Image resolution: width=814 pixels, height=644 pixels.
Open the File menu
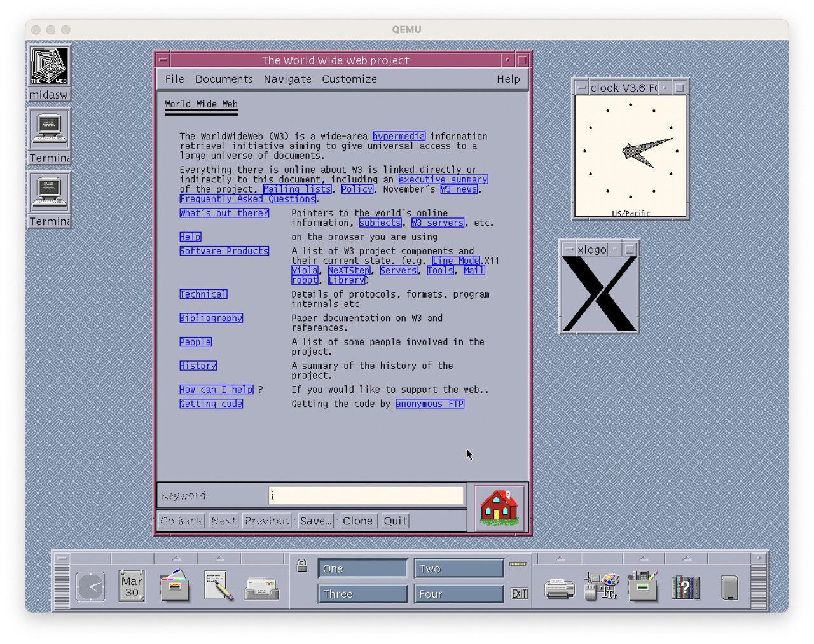(x=174, y=79)
